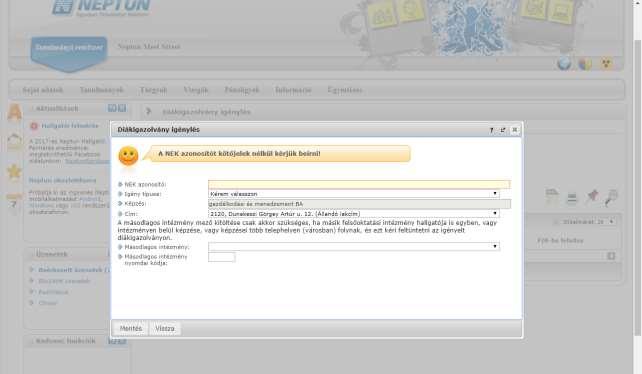Viewport: 642px width, 374px height.
Task: Open the Másodlagos intézmény dropdown
Action: (354, 247)
